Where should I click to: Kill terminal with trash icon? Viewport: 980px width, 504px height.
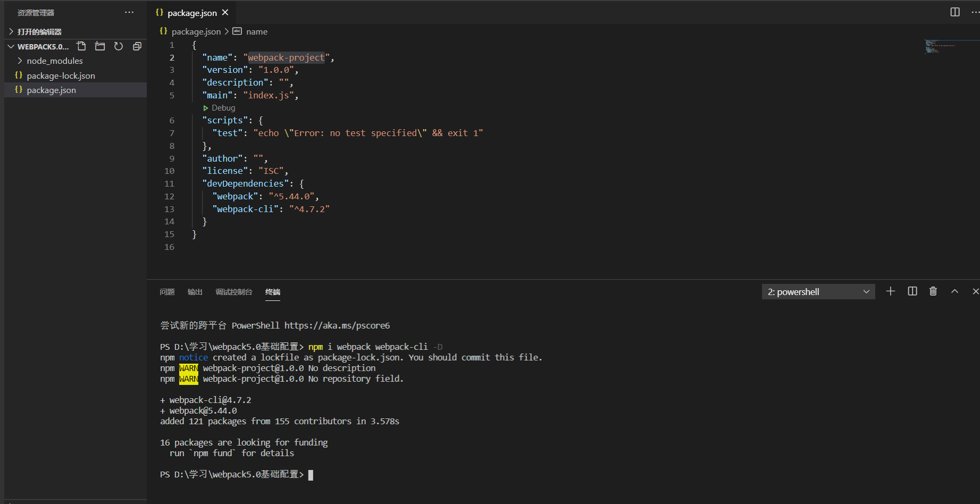click(x=933, y=291)
